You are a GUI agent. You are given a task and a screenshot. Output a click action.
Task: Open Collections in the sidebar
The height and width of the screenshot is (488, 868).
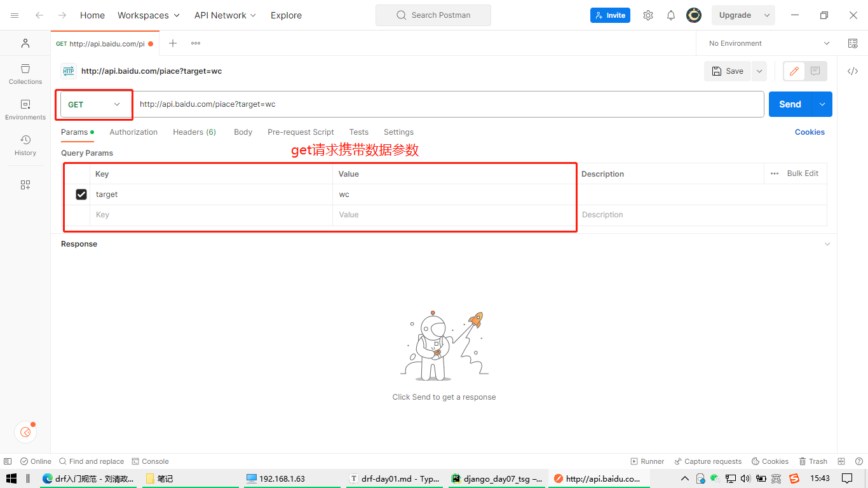click(25, 74)
